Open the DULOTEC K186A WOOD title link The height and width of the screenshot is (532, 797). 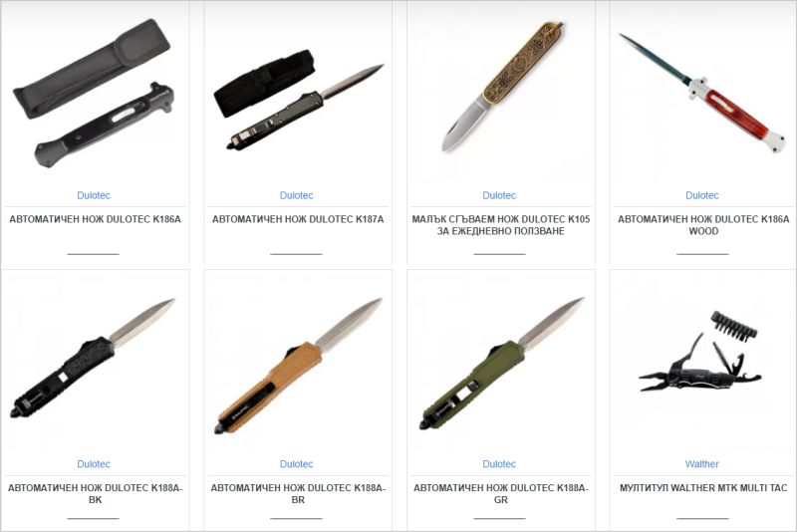(703, 225)
